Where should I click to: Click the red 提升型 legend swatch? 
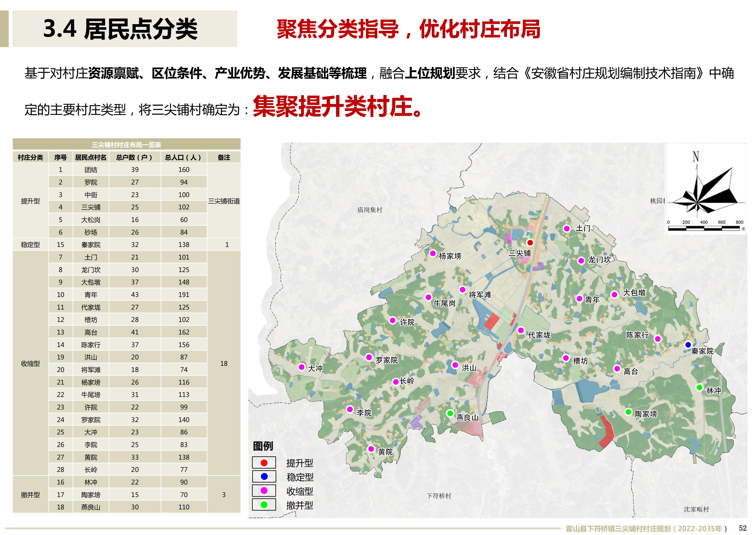[x=264, y=463]
